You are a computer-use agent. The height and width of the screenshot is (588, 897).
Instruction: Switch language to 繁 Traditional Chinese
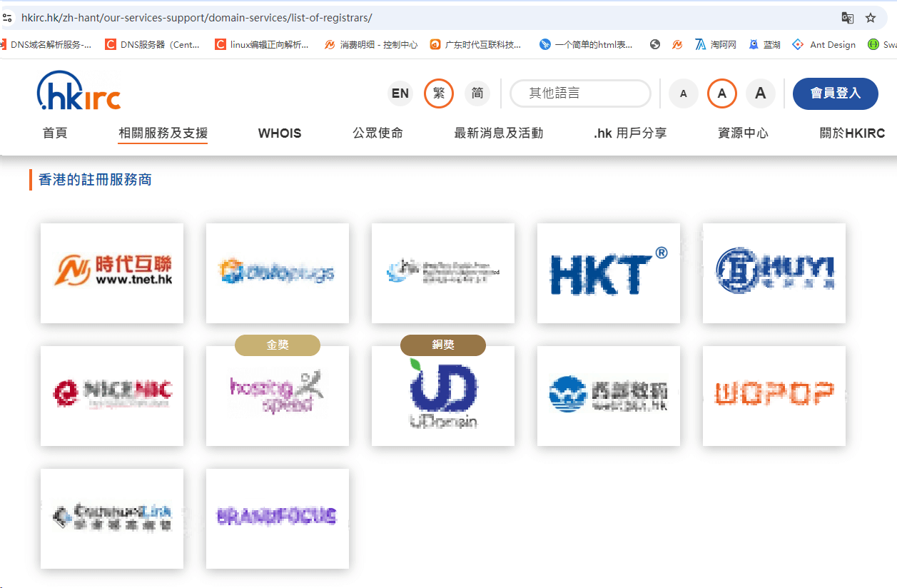[x=439, y=93]
